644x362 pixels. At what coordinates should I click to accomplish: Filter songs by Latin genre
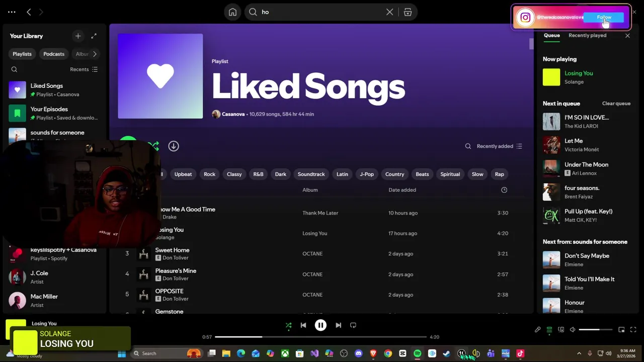coord(342,174)
